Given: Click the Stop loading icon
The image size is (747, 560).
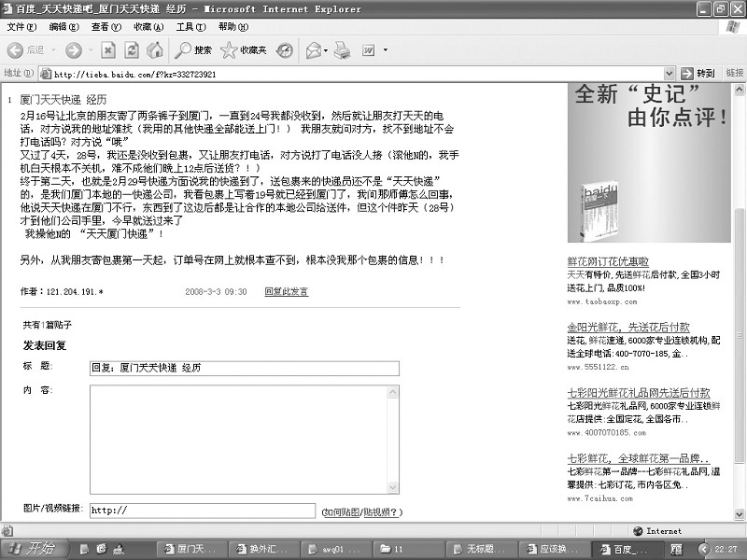Looking at the screenshot, I should [107, 49].
